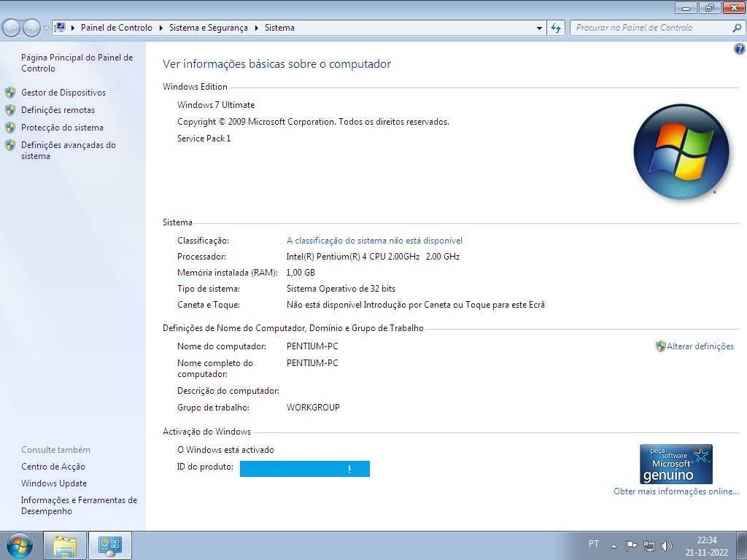Click PENTIUM-PC value next to Nome do computador
Image resolution: width=747 pixels, height=560 pixels.
[x=312, y=346]
